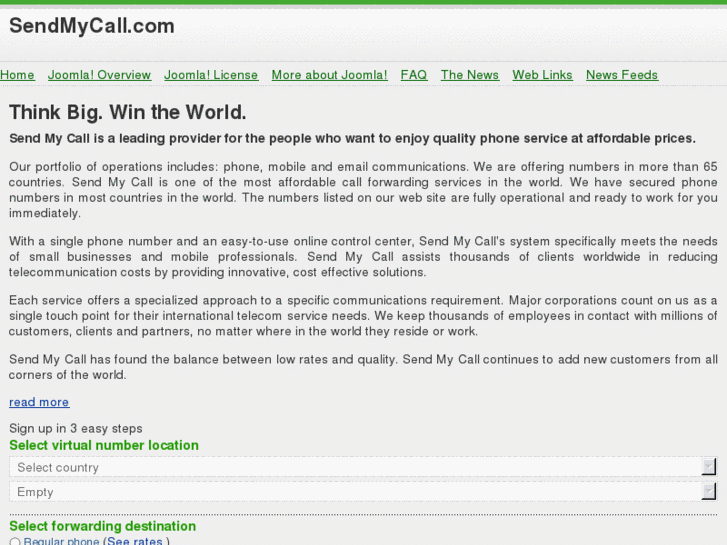Open More about Joomla! menu item

click(x=329, y=75)
